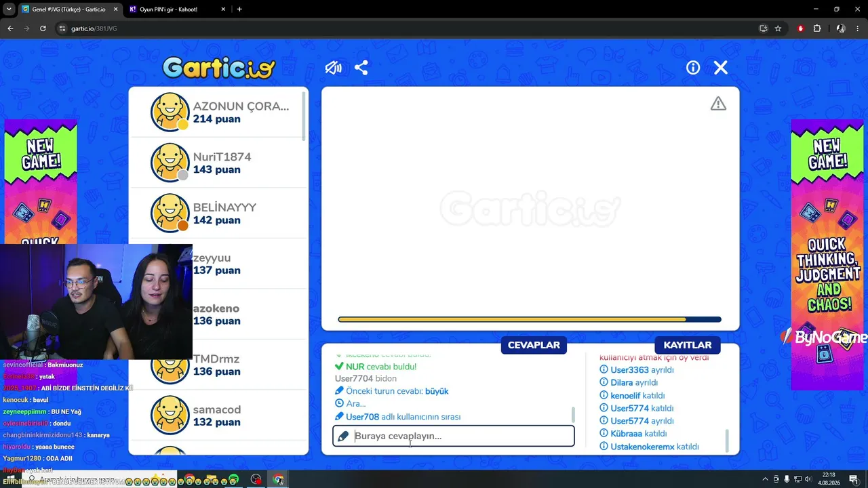This screenshot has width=868, height=488.
Task: Click the "132 puan" score text
Action: (216, 422)
